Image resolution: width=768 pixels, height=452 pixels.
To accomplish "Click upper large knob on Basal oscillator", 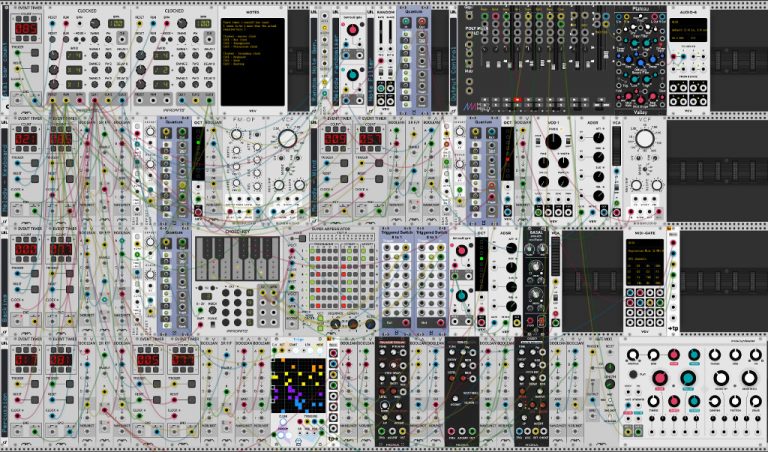I will (536, 266).
